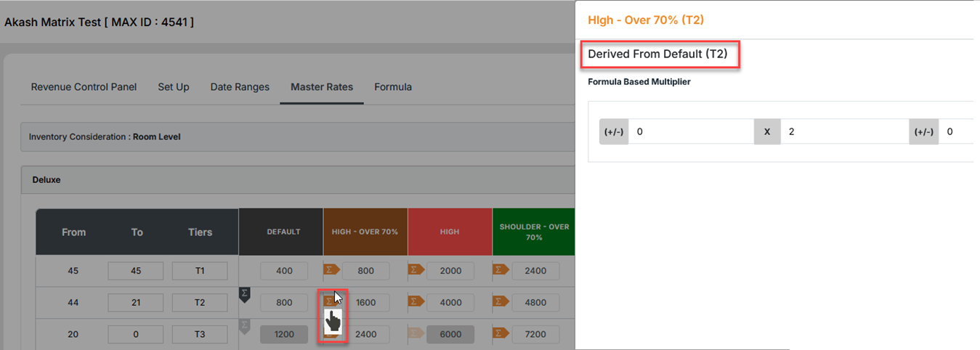The height and width of the screenshot is (350, 980).
Task: Click sigma formula icon next to 2000 rate
Action: click(416, 270)
